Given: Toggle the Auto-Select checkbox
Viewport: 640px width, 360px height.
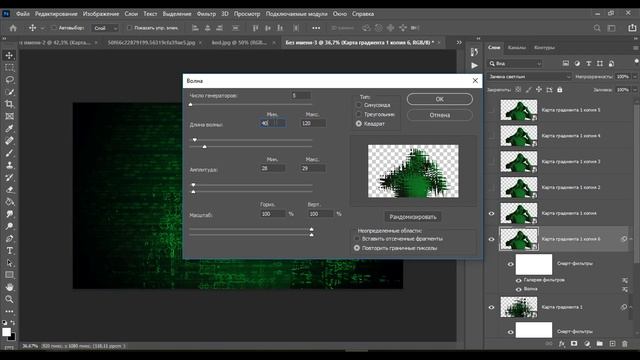Looking at the screenshot, I should 53,28.
